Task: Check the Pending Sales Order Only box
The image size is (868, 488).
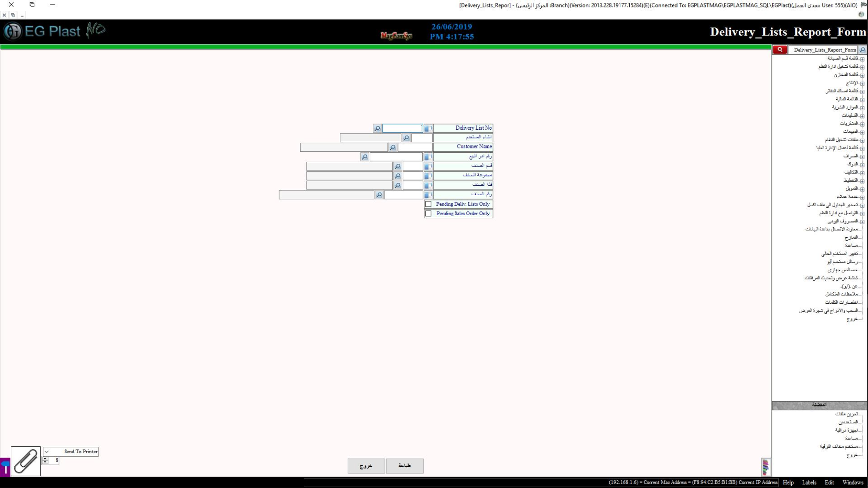Action: pyautogui.click(x=428, y=214)
